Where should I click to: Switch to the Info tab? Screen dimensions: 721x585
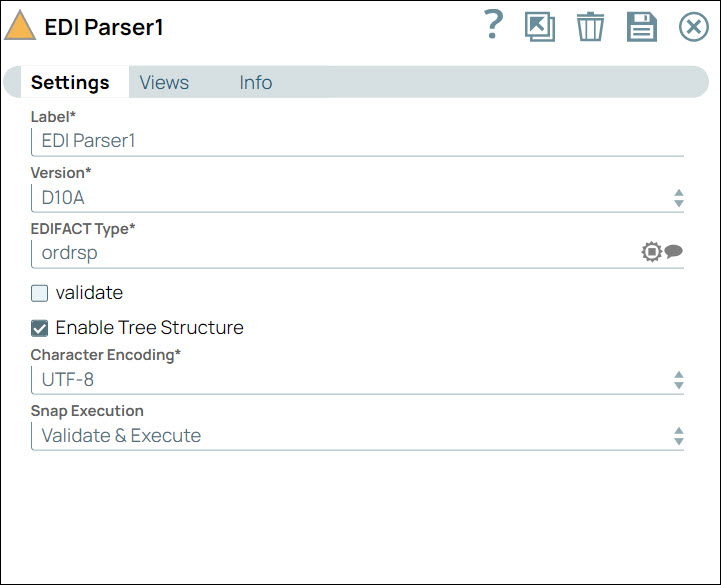(x=255, y=83)
